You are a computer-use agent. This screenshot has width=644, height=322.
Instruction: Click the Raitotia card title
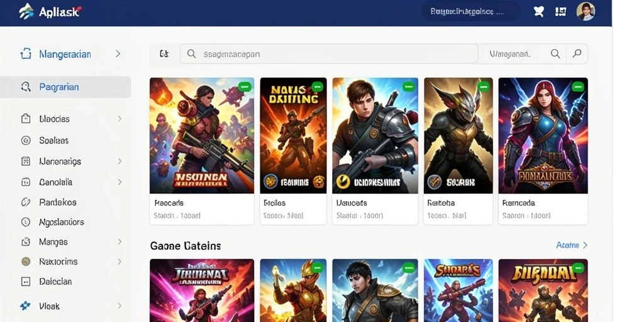441,203
